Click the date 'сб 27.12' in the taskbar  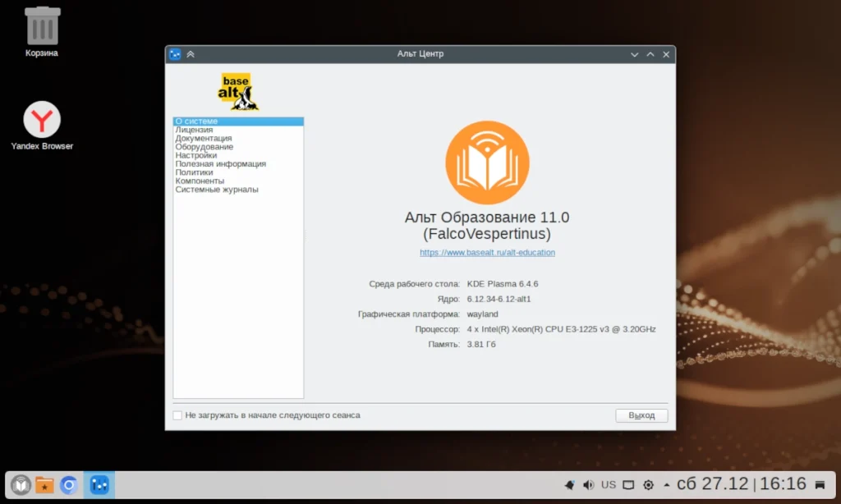(712, 483)
